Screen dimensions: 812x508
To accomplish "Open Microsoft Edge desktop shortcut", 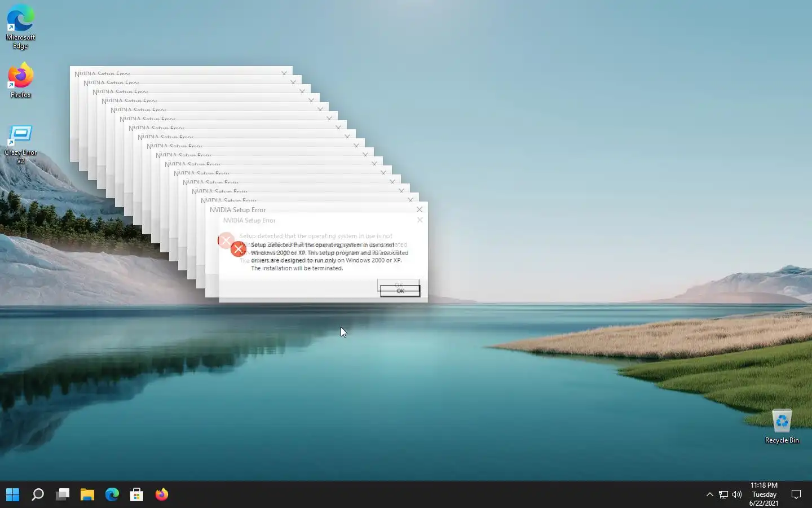I will click(20, 27).
